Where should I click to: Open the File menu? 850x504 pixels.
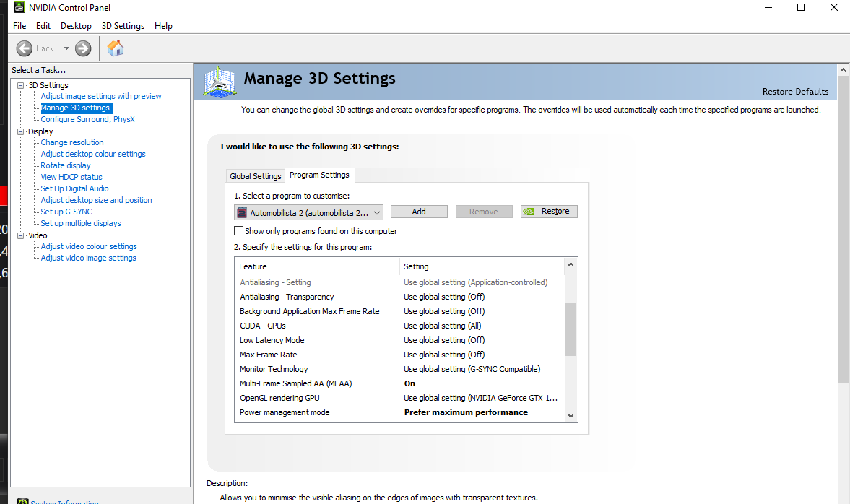pyautogui.click(x=19, y=26)
